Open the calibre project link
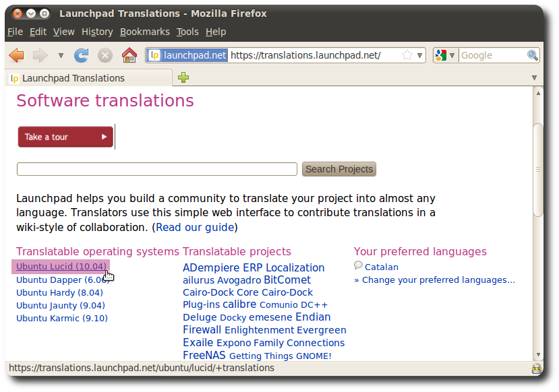 tap(239, 304)
